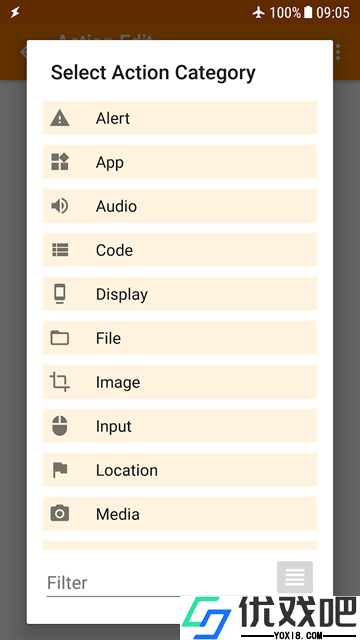Tap the Media camera icon

[x=60, y=513]
